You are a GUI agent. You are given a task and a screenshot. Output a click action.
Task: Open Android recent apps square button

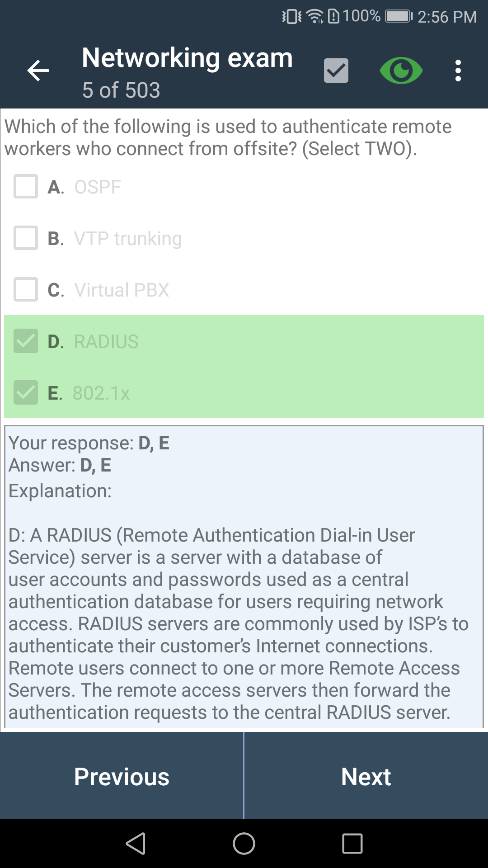(352, 844)
